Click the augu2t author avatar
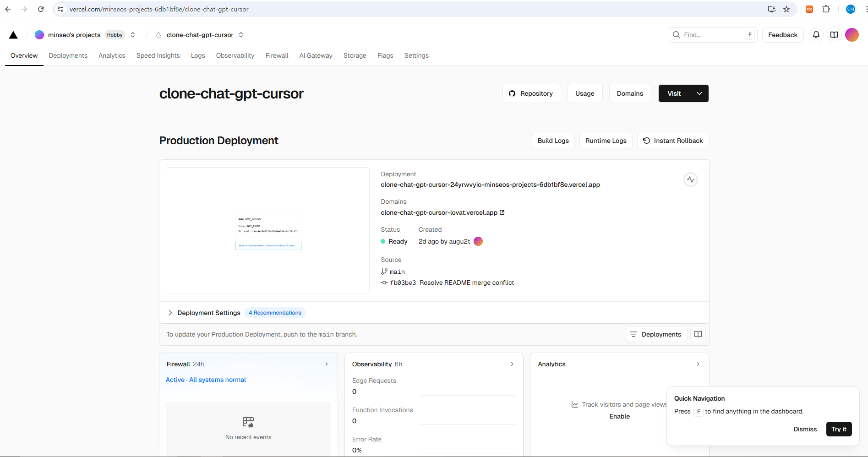The image size is (868, 457). [x=478, y=241]
